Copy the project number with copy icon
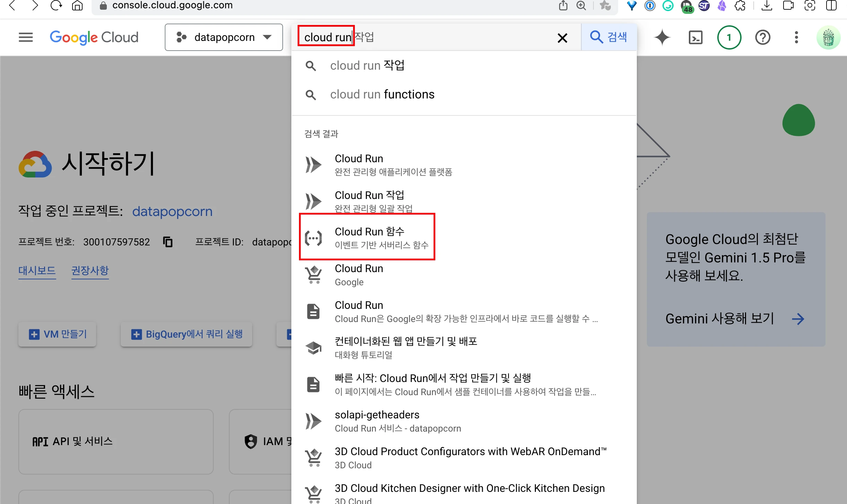The image size is (847, 504). tap(168, 242)
